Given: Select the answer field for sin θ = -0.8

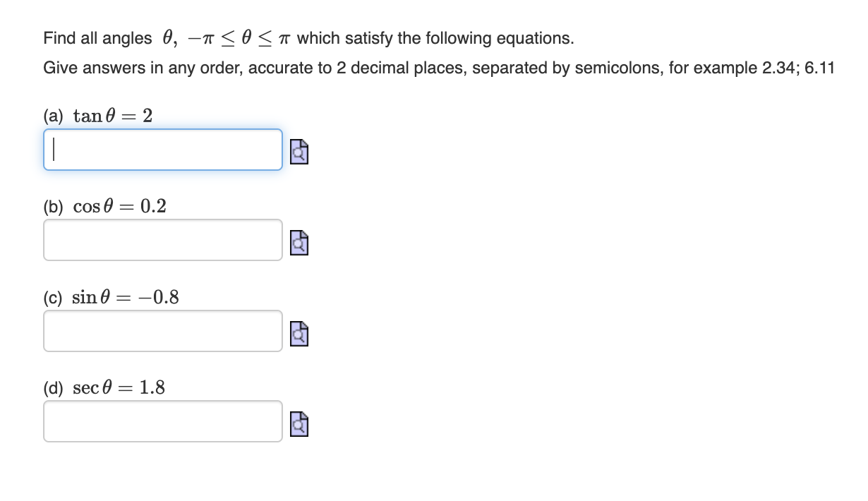Looking at the screenshot, I should [x=162, y=330].
